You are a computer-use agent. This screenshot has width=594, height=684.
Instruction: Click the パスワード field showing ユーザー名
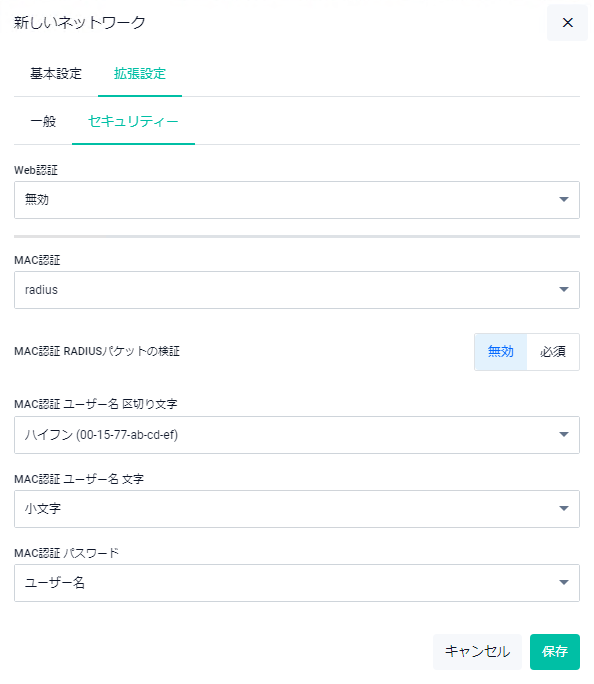pos(297,583)
